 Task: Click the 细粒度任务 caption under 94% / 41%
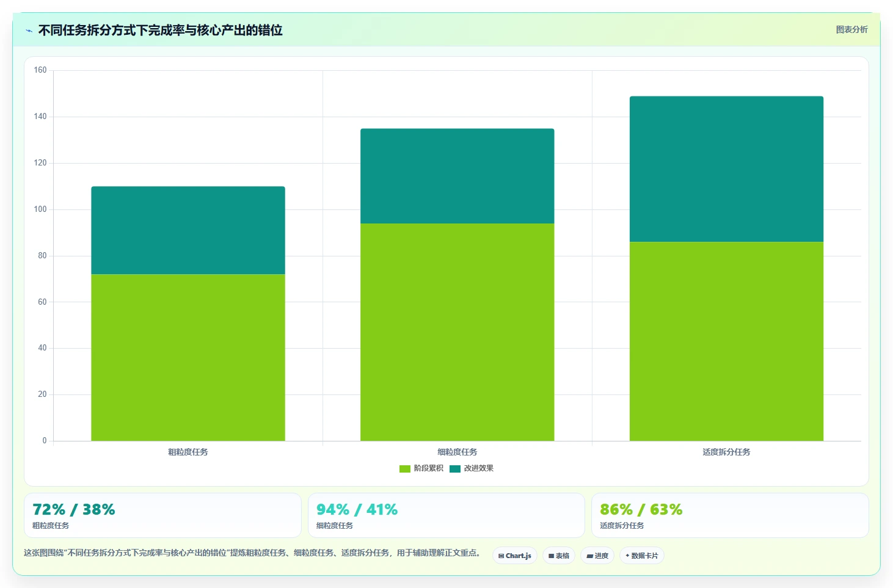(x=335, y=526)
